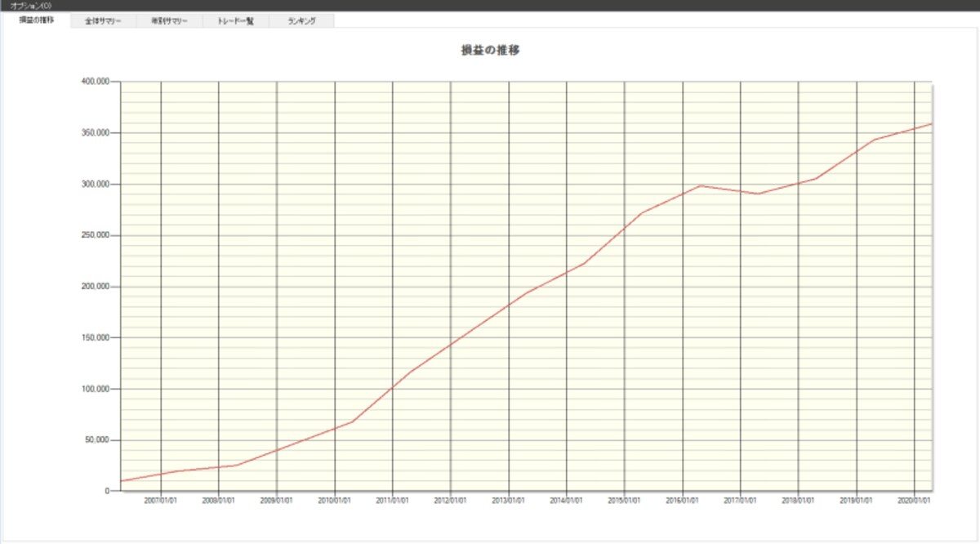Click the 2020/01/01 x-axis label
This screenshot has height=544, width=980.
[x=915, y=500]
